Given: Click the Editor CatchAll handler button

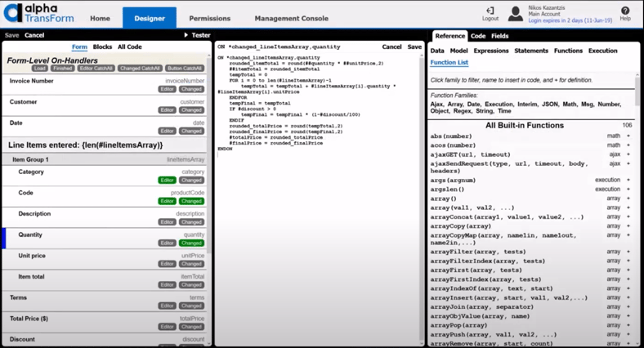Looking at the screenshot, I should click(96, 68).
